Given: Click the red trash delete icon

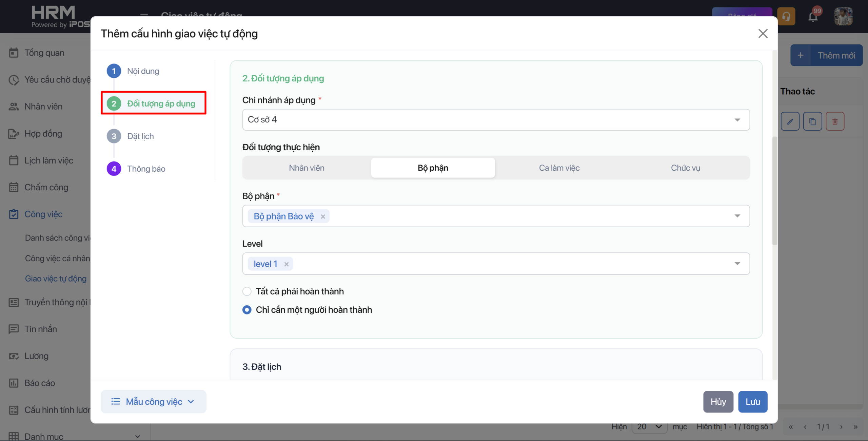Looking at the screenshot, I should coord(835,121).
